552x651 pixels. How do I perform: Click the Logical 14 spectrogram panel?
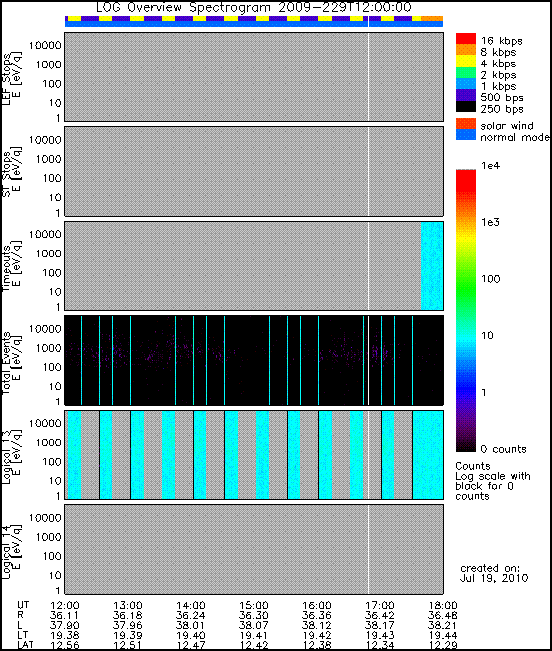coord(254,549)
